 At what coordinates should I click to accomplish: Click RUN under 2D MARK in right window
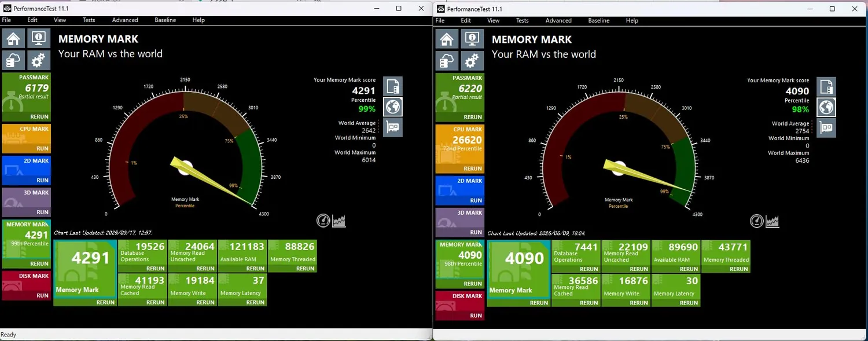[476, 200]
